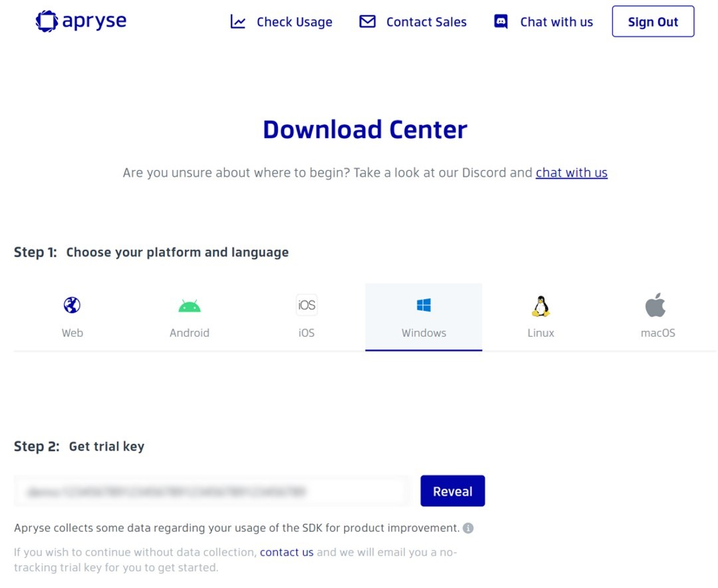Choose the macOS Apple icon
The image size is (718, 588).
coord(657,304)
